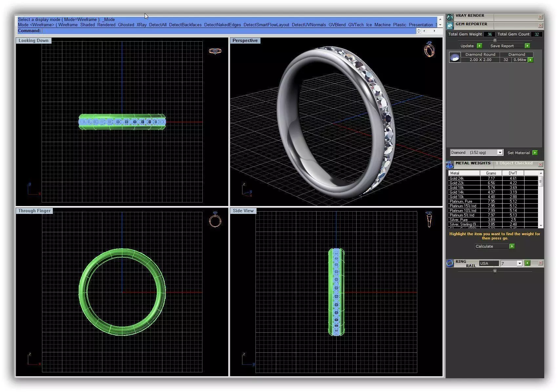The height and width of the screenshot is (392, 558).
Task: Click Perspective viewport ring icon
Action: pyautogui.click(x=429, y=49)
